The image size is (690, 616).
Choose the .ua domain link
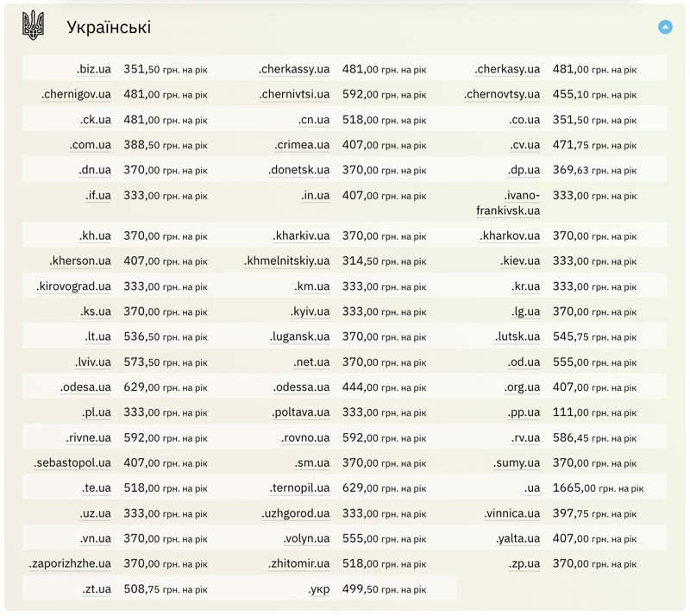pos(531,488)
